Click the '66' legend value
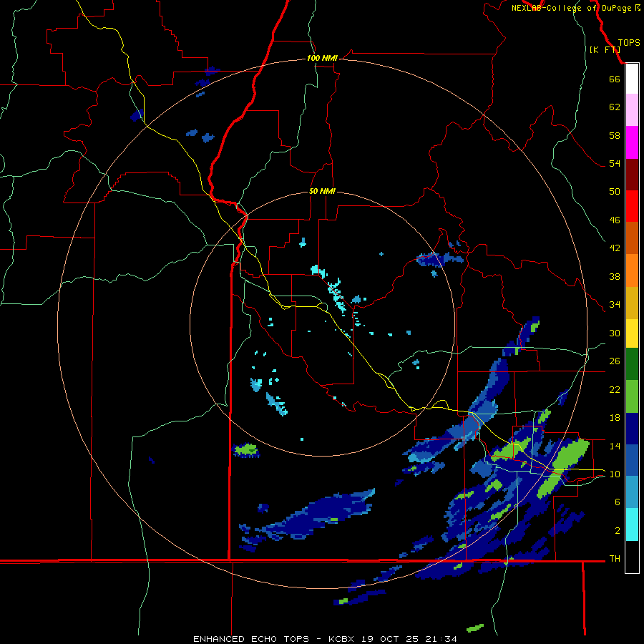This screenshot has height=644, width=644. (615, 79)
